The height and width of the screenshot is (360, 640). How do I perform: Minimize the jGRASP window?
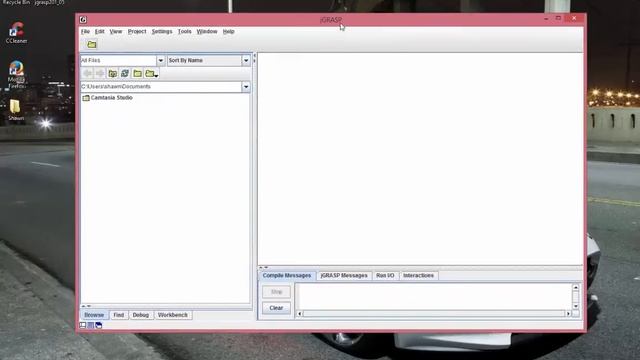tap(546, 19)
